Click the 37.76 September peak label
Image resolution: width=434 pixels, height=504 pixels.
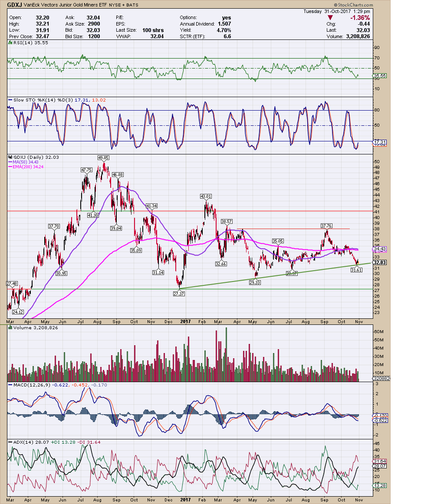pyautogui.click(x=326, y=226)
